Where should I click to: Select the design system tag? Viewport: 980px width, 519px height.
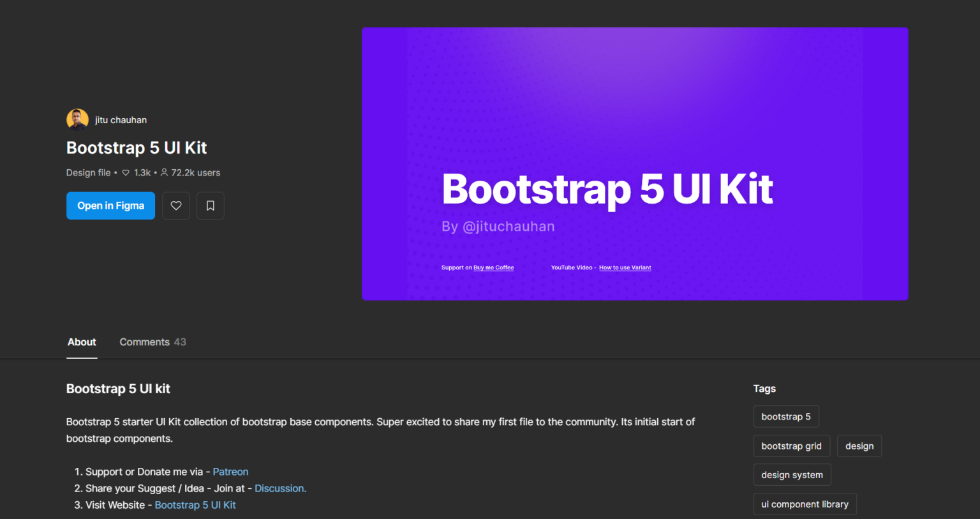(x=792, y=474)
